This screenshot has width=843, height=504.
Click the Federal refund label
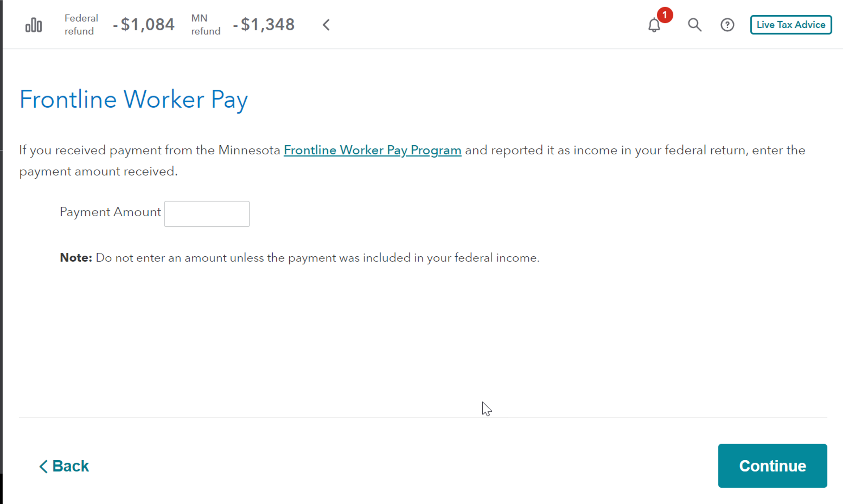point(81,25)
